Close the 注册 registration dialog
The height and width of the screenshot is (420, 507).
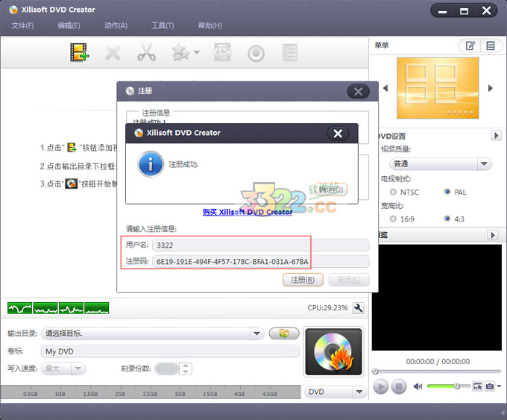(359, 92)
